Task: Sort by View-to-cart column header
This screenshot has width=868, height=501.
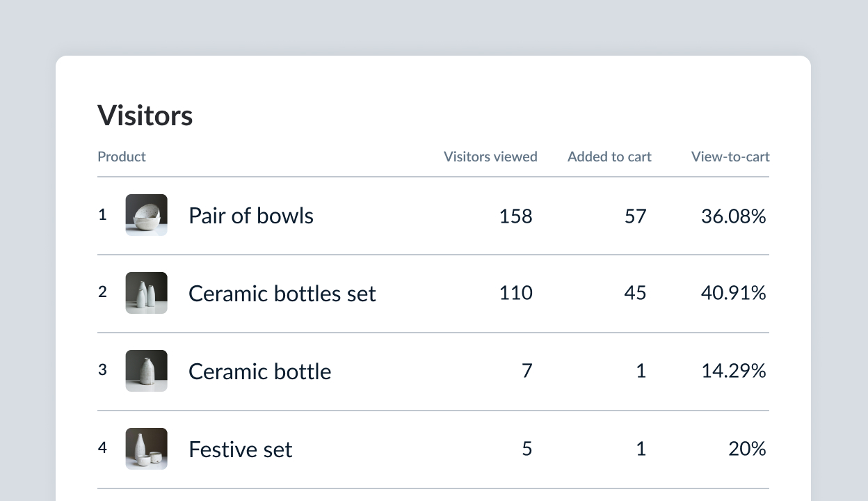Action: pyautogui.click(x=730, y=157)
